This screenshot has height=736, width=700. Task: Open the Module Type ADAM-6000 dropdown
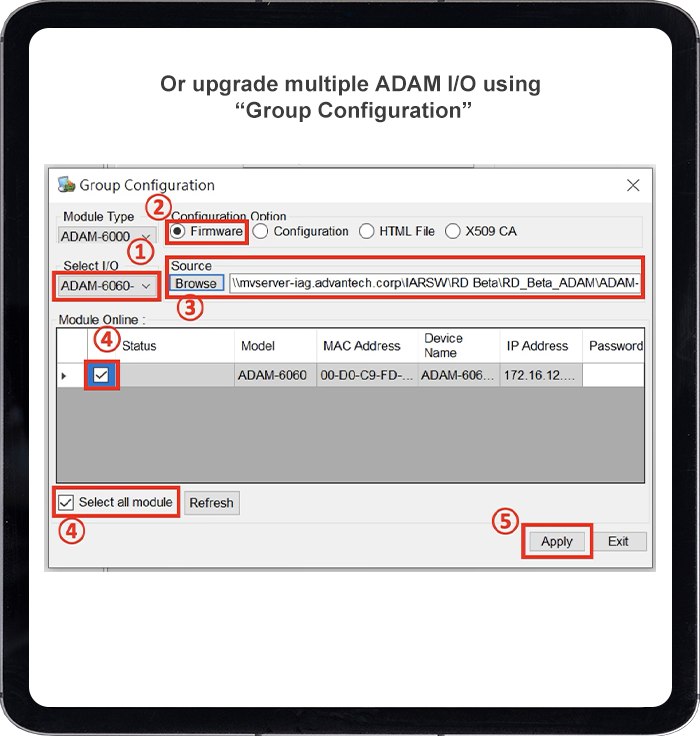pos(107,236)
